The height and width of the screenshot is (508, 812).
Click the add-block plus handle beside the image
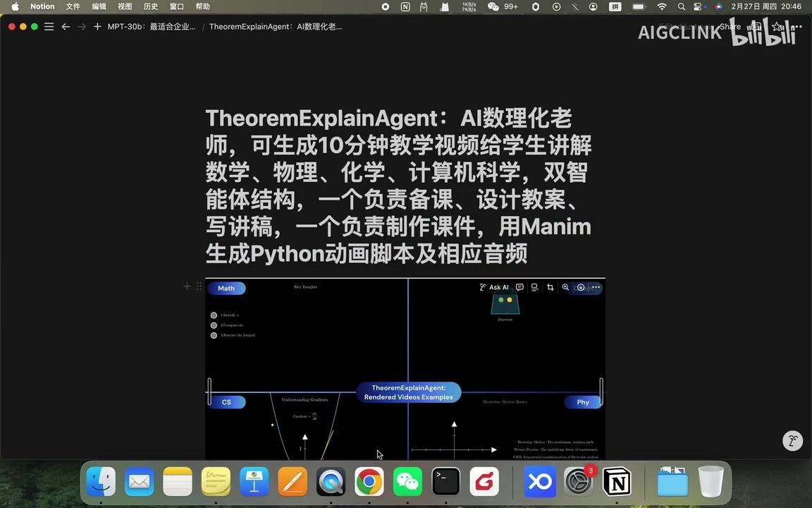(187, 286)
